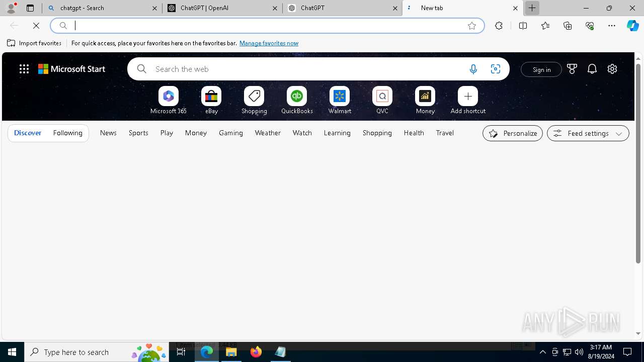
Task: Open the News category
Action: click(x=108, y=133)
